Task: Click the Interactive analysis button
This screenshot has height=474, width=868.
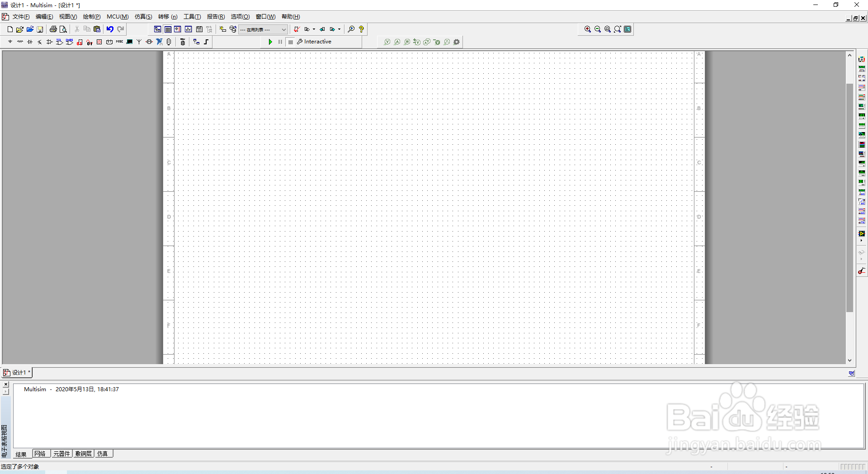Action: pos(314,42)
